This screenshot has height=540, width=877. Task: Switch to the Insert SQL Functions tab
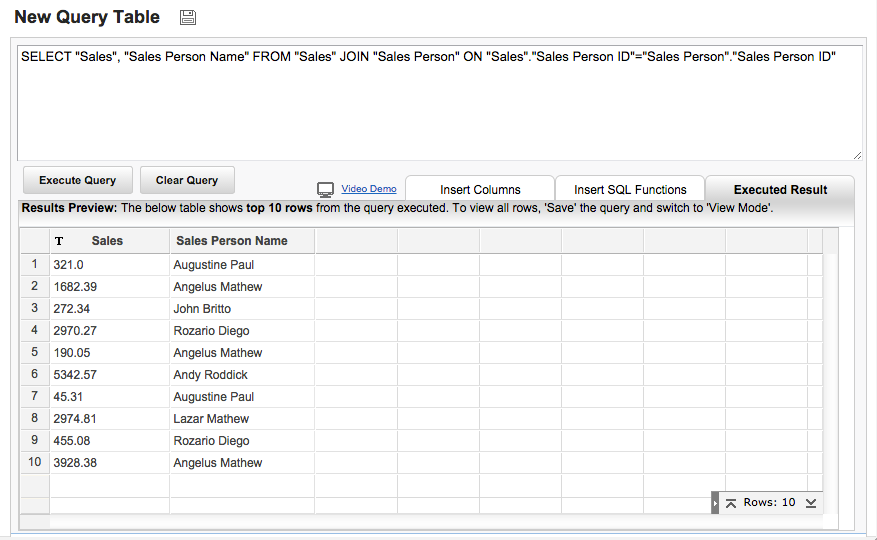tap(630, 189)
